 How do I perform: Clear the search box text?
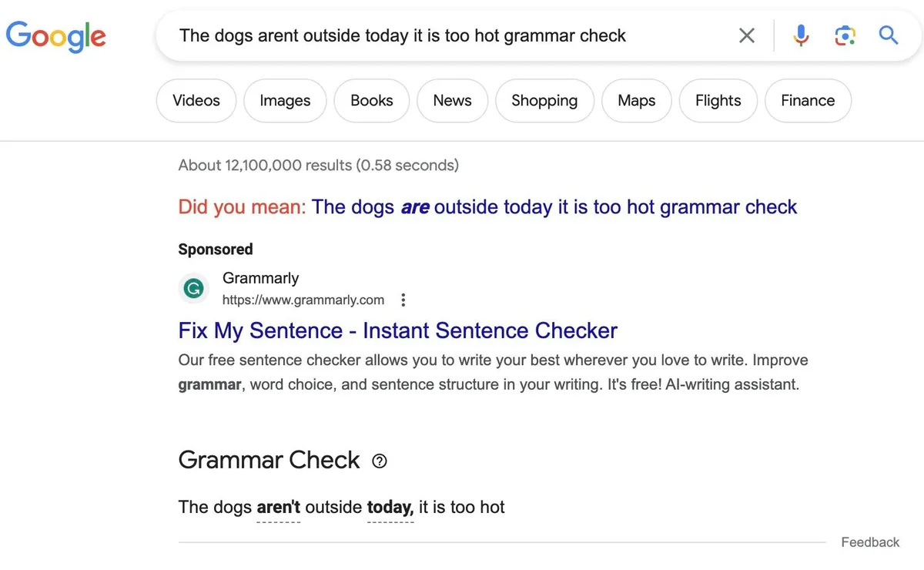coord(746,35)
